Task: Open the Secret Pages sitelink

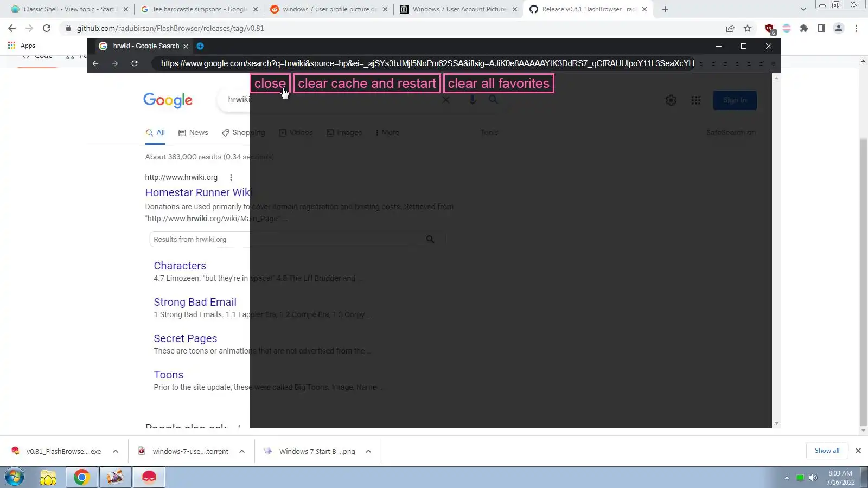Action: coord(185,338)
